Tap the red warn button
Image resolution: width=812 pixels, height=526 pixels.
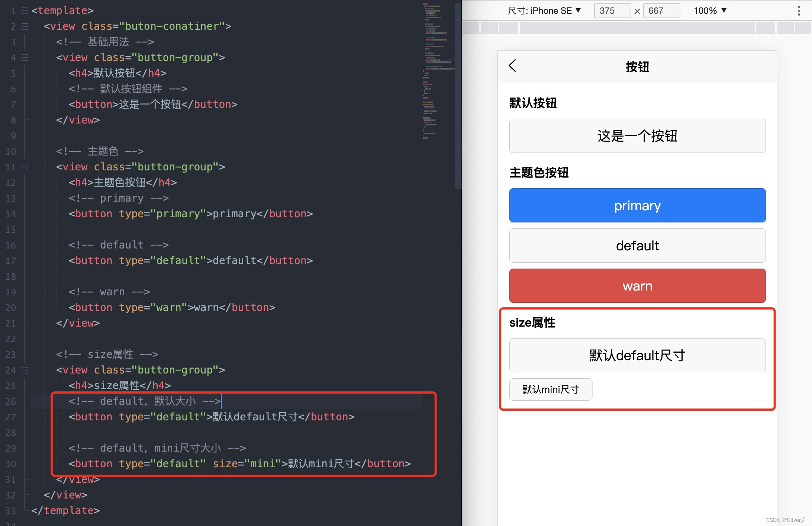pyautogui.click(x=637, y=286)
